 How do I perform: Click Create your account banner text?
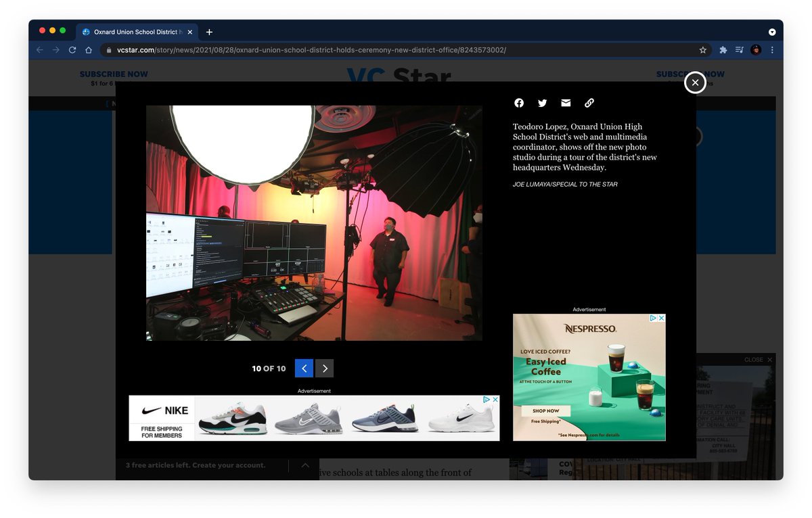(x=229, y=465)
